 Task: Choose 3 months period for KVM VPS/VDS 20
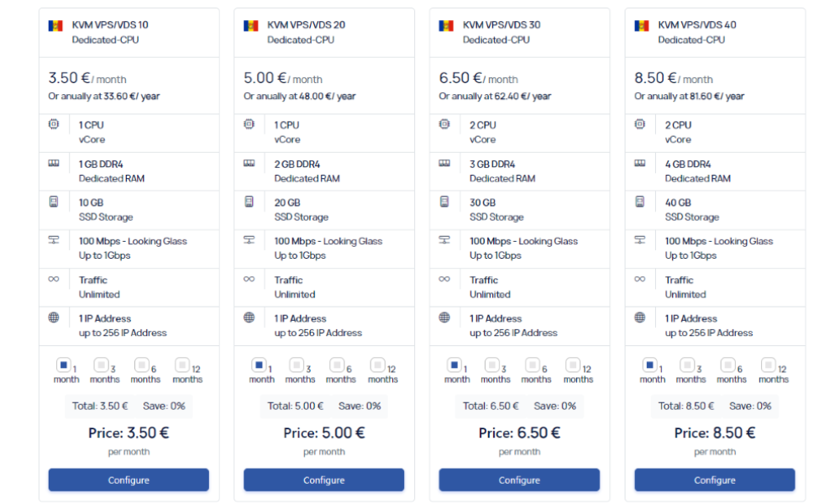tap(297, 365)
